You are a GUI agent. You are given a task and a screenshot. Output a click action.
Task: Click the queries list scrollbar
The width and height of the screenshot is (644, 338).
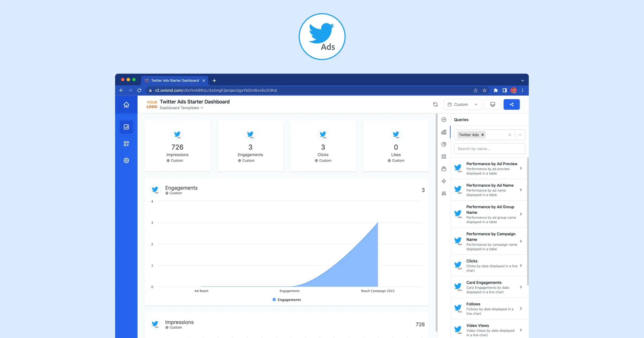click(528, 221)
